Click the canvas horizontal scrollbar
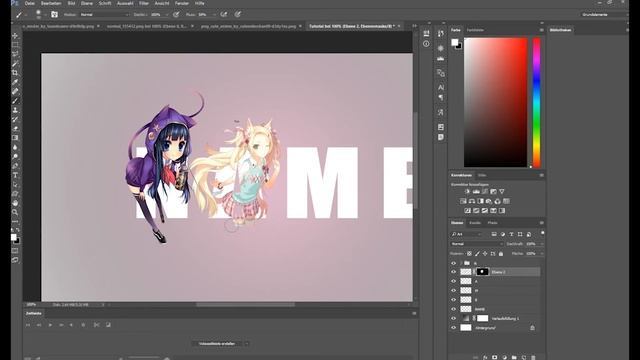Screen dimensions: 640x360 click(x=245, y=304)
